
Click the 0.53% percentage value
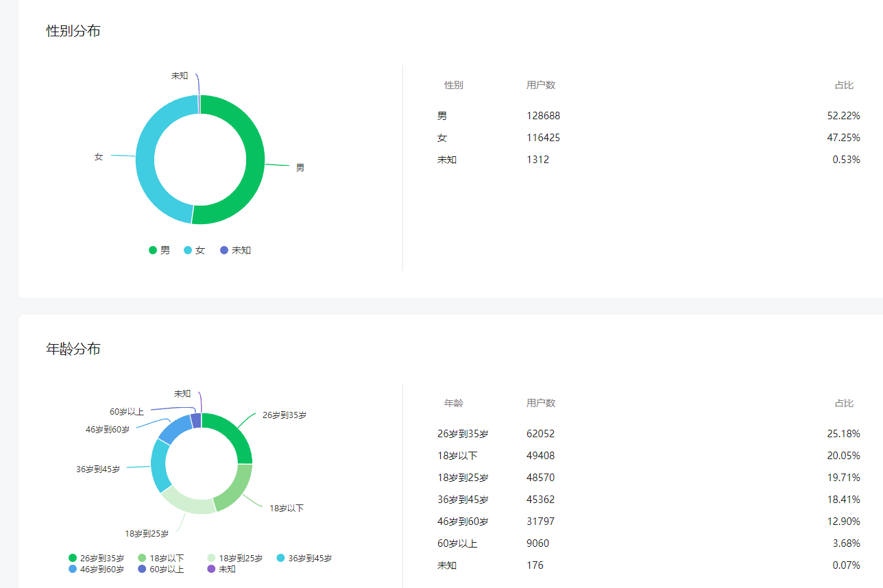(x=847, y=160)
